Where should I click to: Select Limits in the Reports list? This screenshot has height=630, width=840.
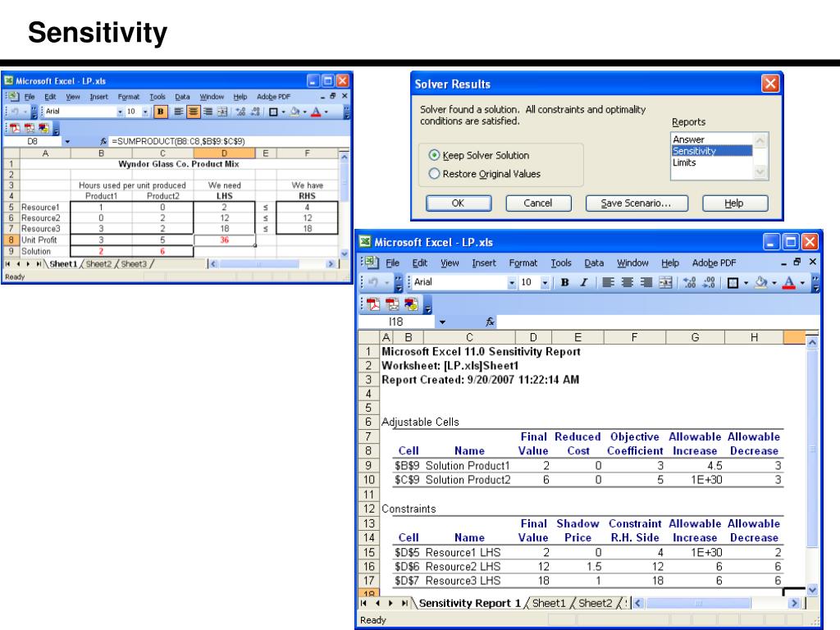[711, 162]
